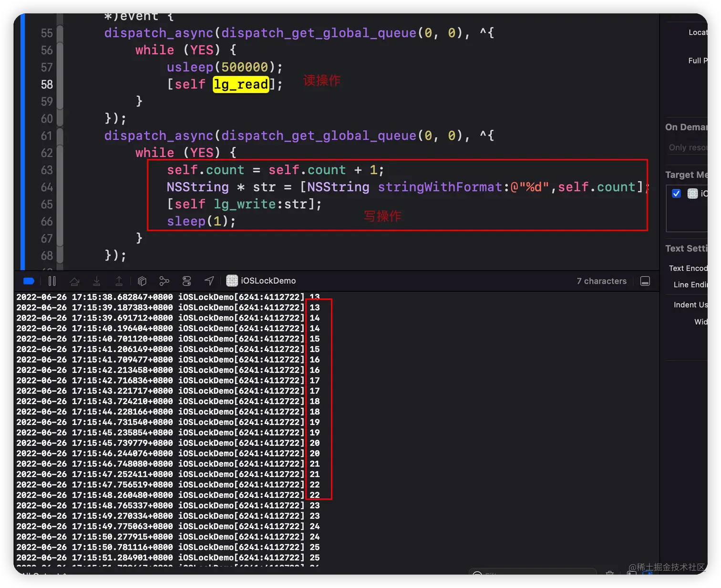Click the Simulate Location arrow icon

(209, 281)
